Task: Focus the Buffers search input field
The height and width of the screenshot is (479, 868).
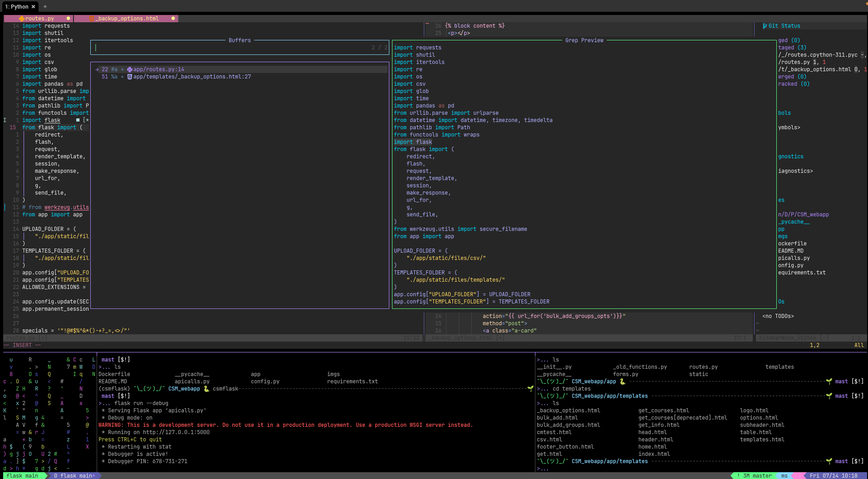Action: pyautogui.click(x=240, y=48)
